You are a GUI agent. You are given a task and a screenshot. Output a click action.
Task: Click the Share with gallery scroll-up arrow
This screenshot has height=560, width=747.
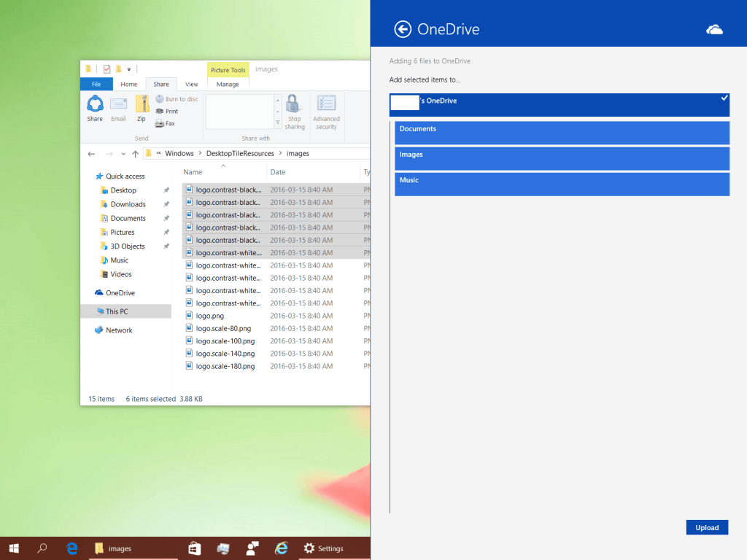pos(278,100)
